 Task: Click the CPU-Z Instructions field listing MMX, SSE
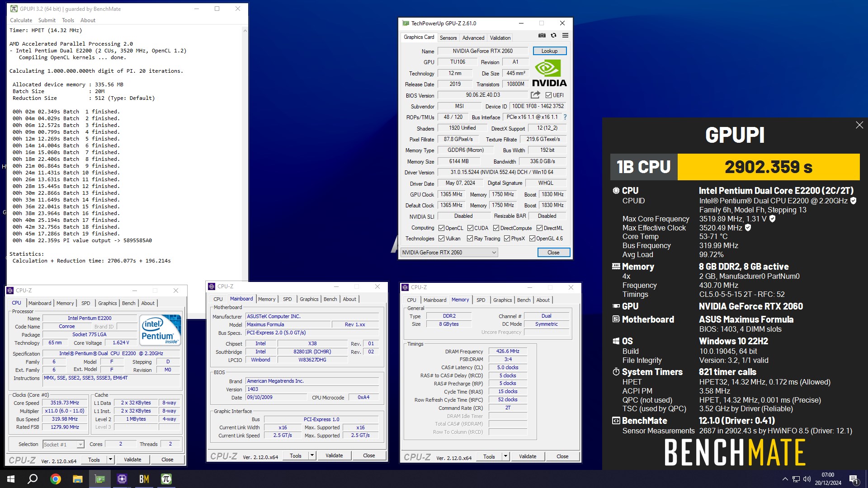[x=112, y=381]
